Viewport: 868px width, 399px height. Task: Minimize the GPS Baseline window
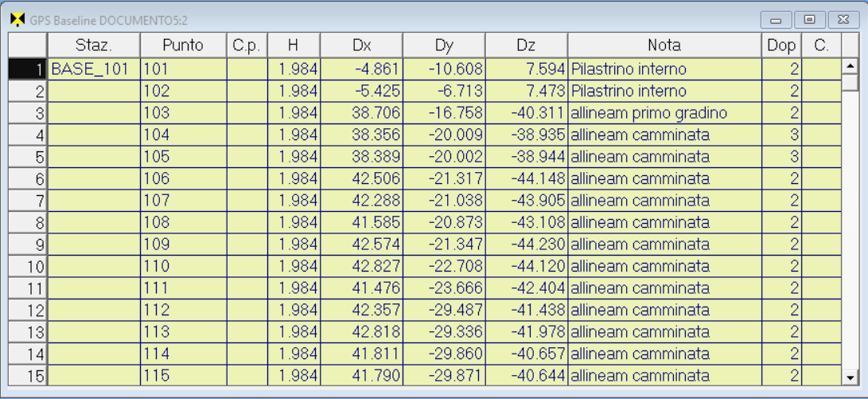click(x=776, y=20)
